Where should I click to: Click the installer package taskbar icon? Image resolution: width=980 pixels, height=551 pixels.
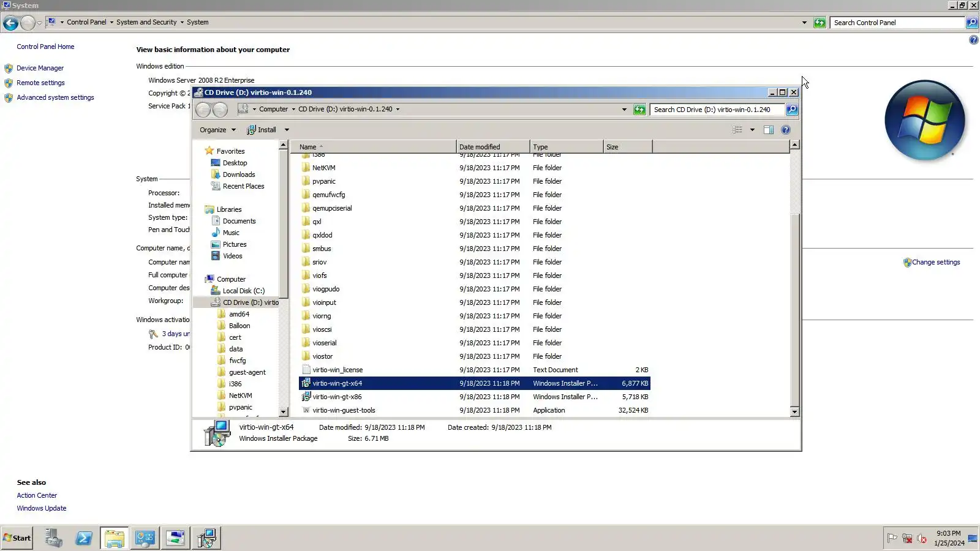click(x=206, y=538)
